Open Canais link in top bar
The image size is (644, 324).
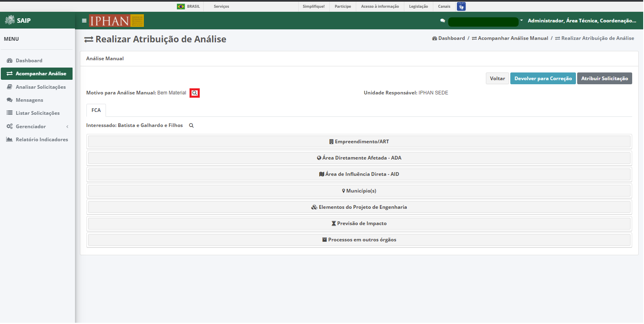pyautogui.click(x=444, y=7)
